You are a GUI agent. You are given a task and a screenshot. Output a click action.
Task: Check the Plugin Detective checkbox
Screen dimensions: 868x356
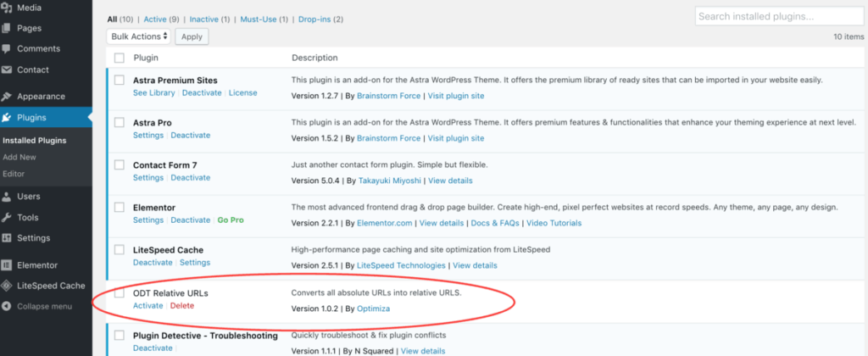(120, 336)
